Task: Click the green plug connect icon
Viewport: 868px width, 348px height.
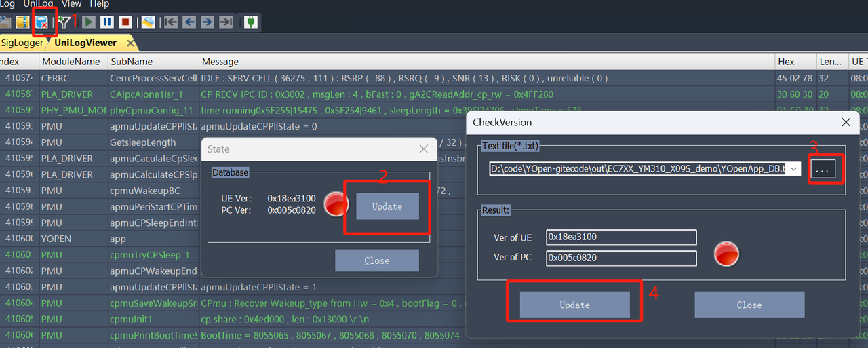Action: tap(250, 22)
